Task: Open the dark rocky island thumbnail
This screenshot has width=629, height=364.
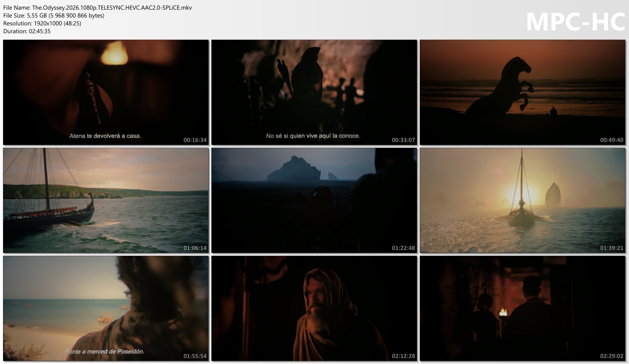Action: click(314, 200)
